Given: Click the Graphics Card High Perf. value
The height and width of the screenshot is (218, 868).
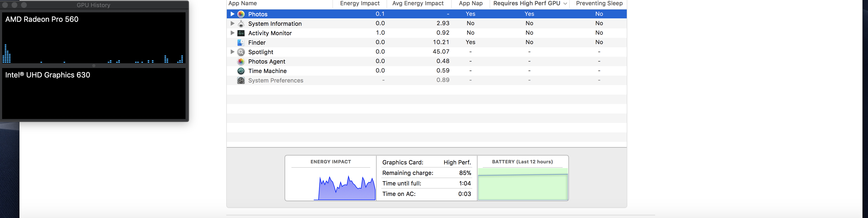Looking at the screenshot, I should click(x=457, y=162).
